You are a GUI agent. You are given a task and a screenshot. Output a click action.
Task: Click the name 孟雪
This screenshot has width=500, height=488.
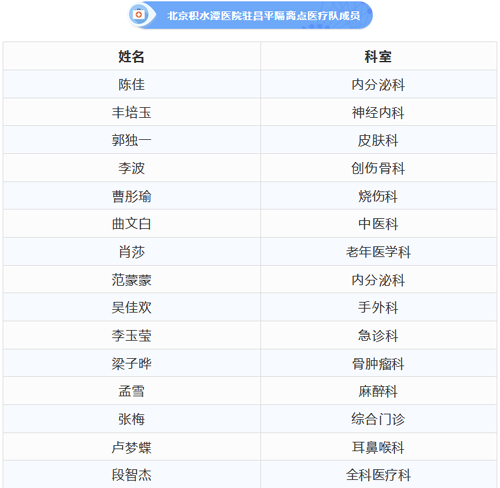point(132,391)
